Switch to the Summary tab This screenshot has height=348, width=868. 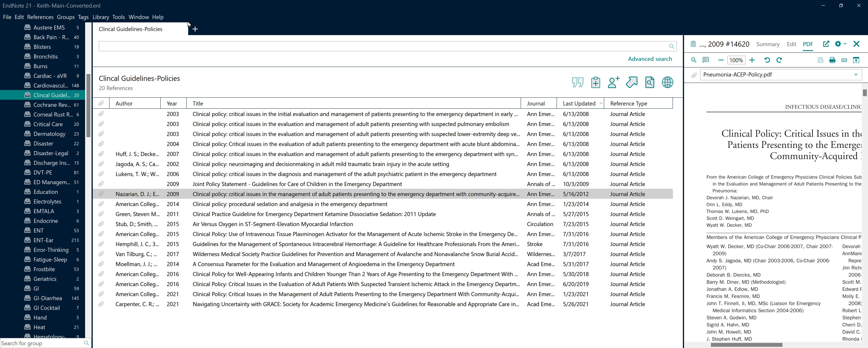[768, 44]
